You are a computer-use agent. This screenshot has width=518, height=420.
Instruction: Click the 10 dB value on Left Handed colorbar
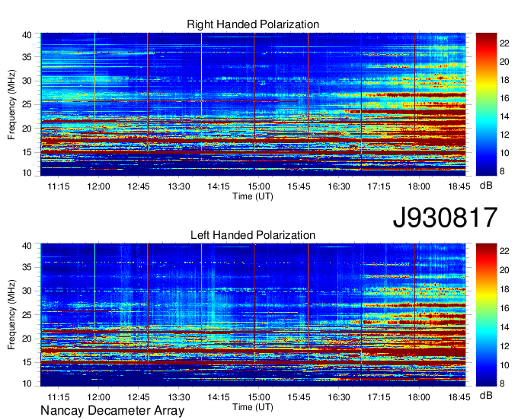click(504, 365)
